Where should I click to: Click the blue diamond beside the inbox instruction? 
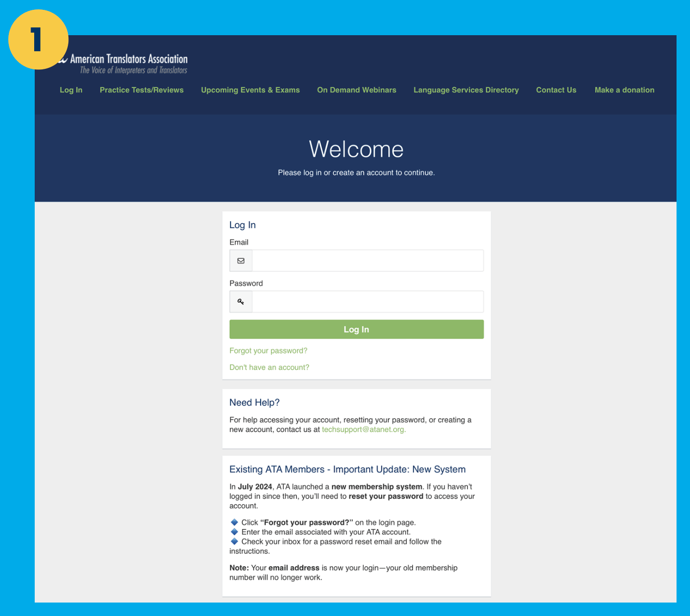235,541
